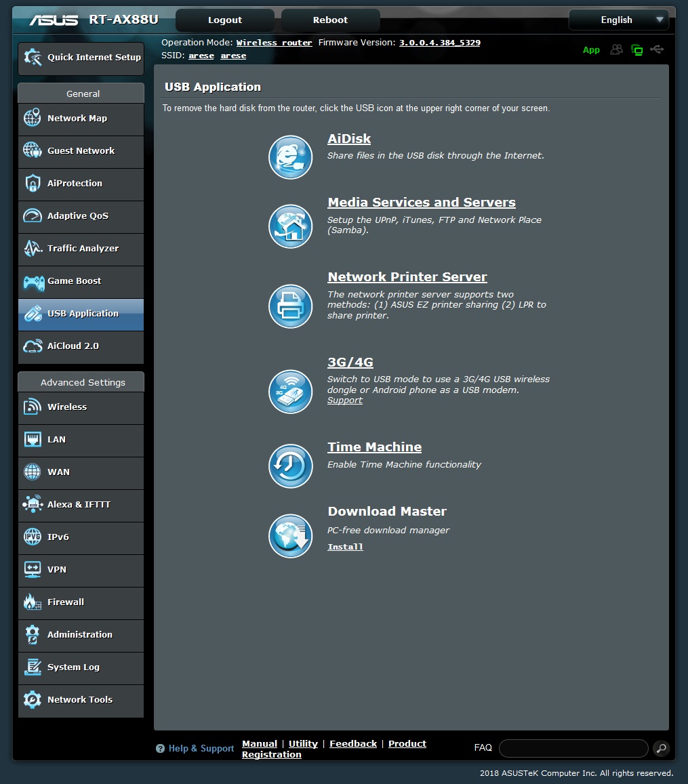Click the Download Master globe icon
The height and width of the screenshot is (784, 688).
(291, 536)
